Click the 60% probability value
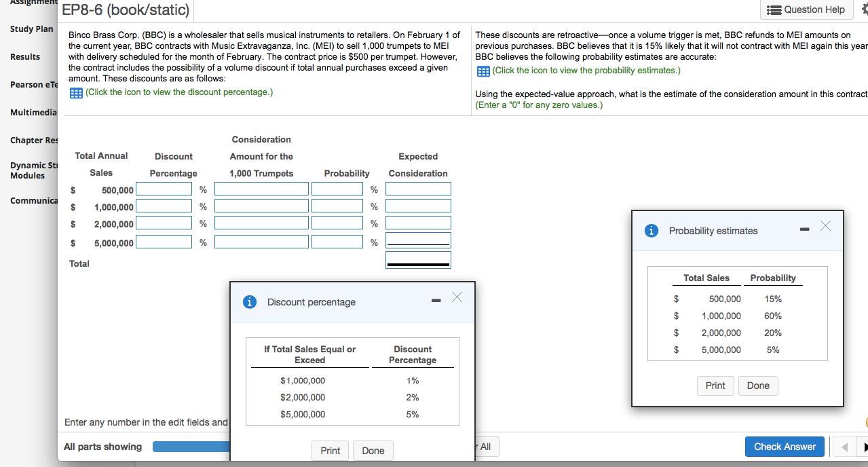Viewport: 868px width, 467px height. coord(772,316)
